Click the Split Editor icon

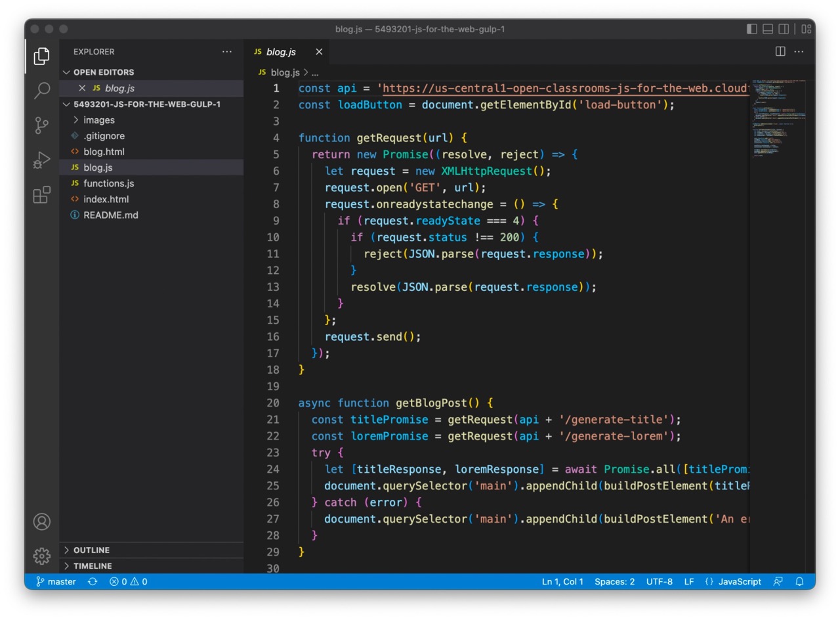tap(779, 51)
